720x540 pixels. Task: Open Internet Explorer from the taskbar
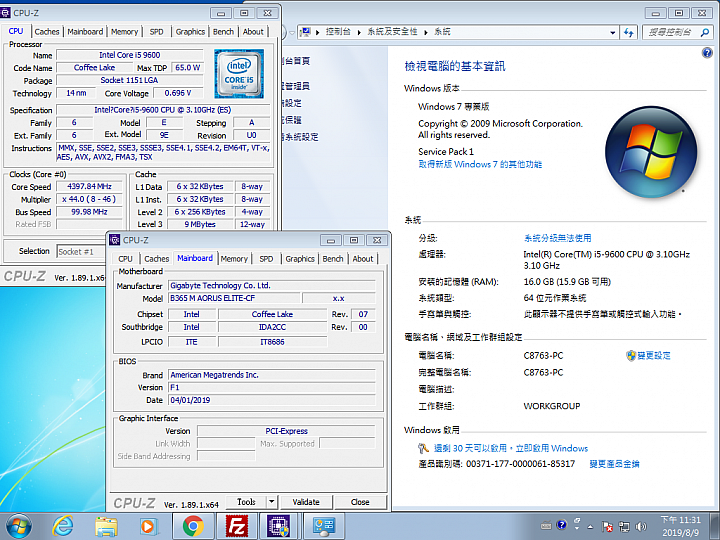[x=62, y=526]
